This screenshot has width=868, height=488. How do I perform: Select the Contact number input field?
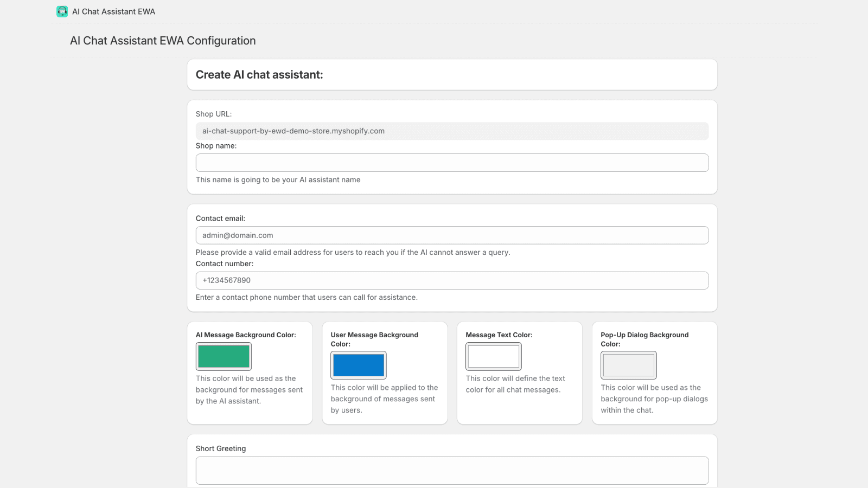(452, 280)
